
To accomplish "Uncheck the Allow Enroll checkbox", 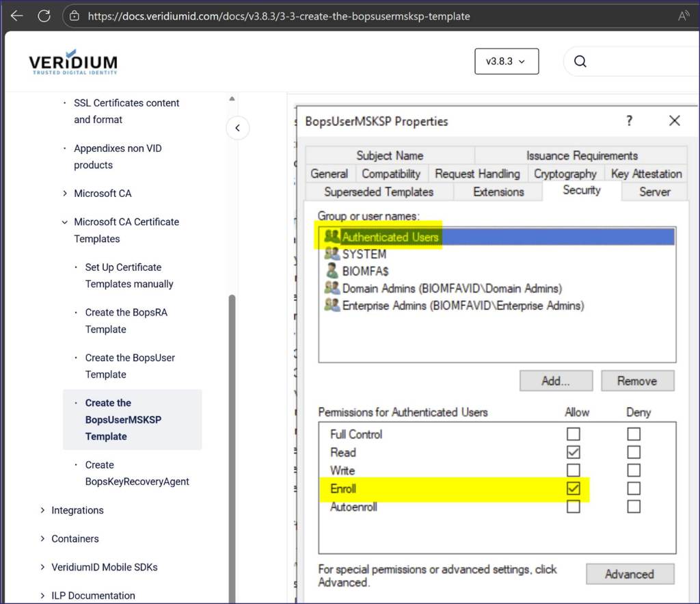I will tap(574, 488).
